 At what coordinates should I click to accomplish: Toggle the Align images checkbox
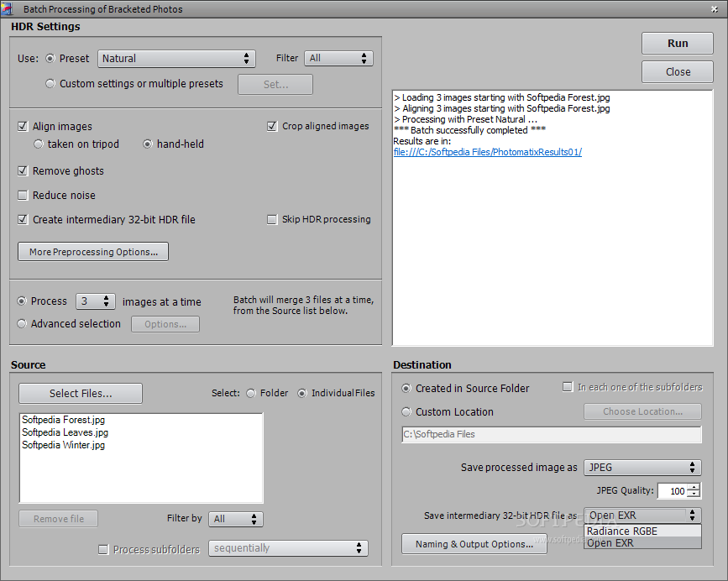point(23,126)
